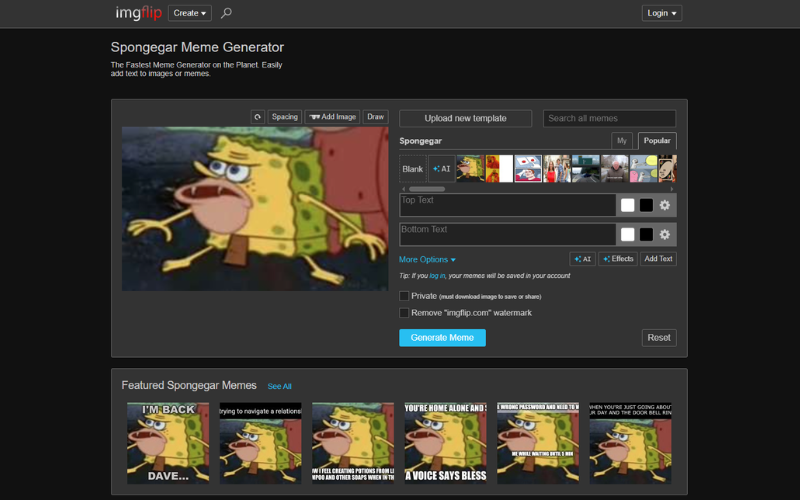Open the See All featured memes link

[x=280, y=386]
